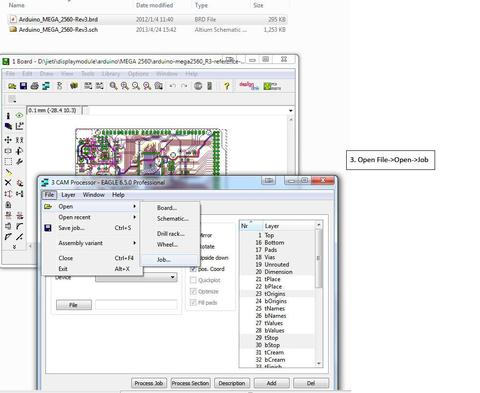Choose Schematic... from the Open submenu
Screen dimensions: 480x393
click(170, 219)
